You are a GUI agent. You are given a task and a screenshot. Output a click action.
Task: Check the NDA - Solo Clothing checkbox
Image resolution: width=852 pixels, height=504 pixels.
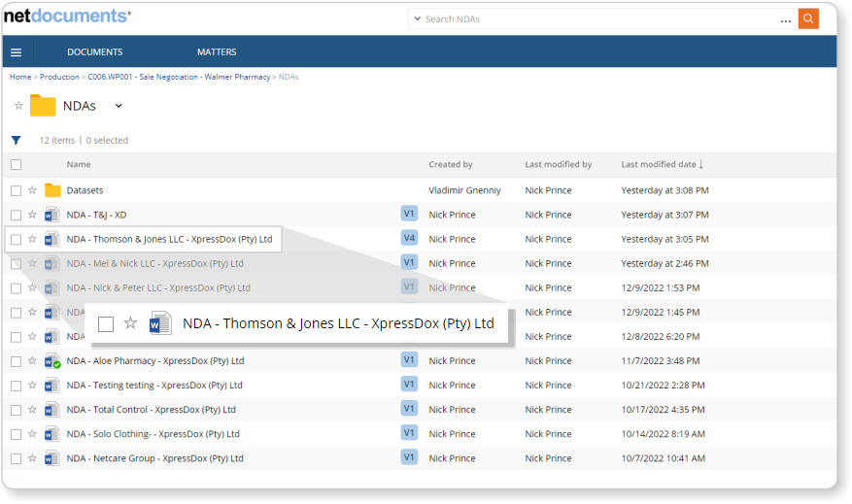pyautogui.click(x=17, y=435)
